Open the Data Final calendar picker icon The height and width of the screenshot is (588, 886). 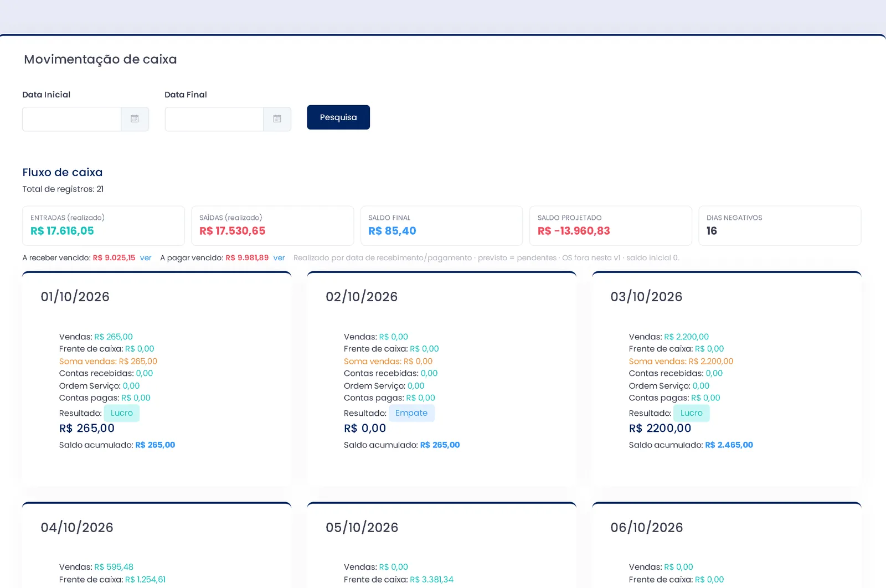277,119
